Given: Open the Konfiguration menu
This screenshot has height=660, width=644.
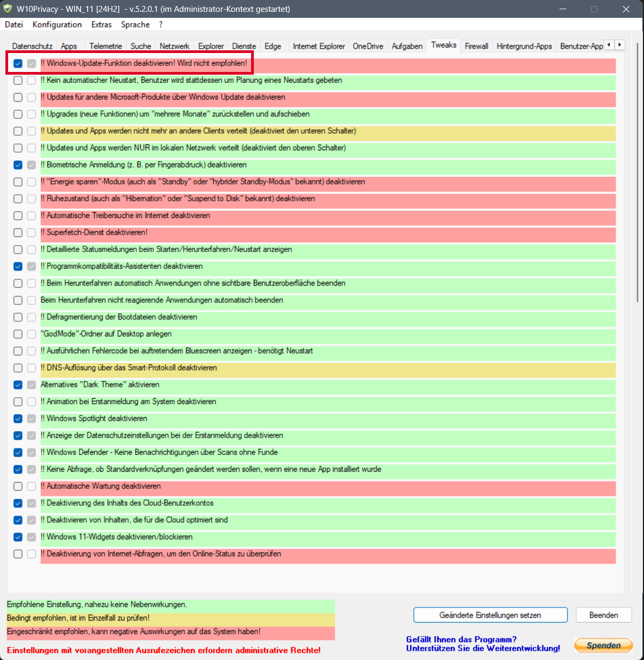Looking at the screenshot, I should point(57,24).
